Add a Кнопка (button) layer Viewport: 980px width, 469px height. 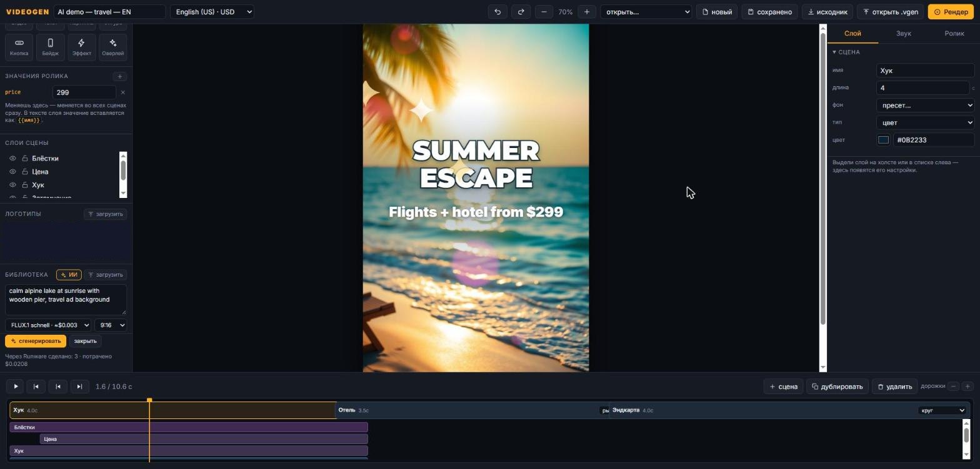pyautogui.click(x=19, y=47)
